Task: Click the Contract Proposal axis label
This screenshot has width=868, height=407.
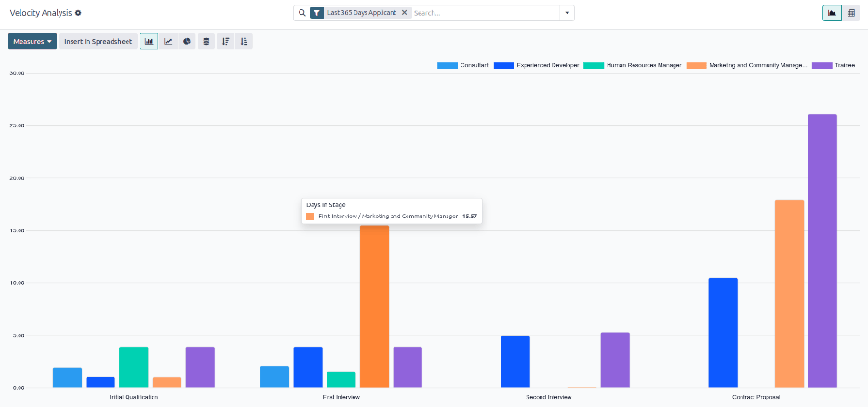Action: (756, 397)
